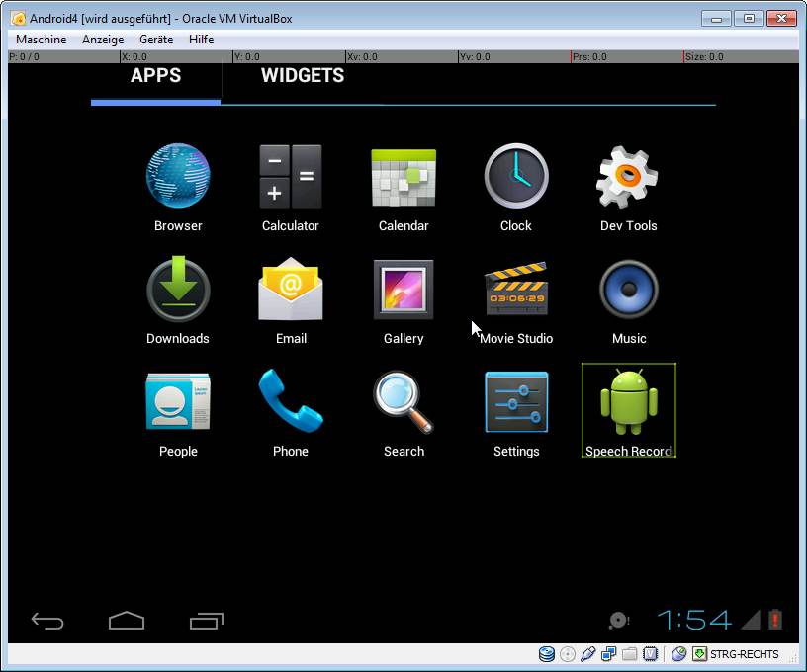Screen dimensions: 807x672
Task: Open Movie Studio clapperboard icon
Action: (x=516, y=289)
